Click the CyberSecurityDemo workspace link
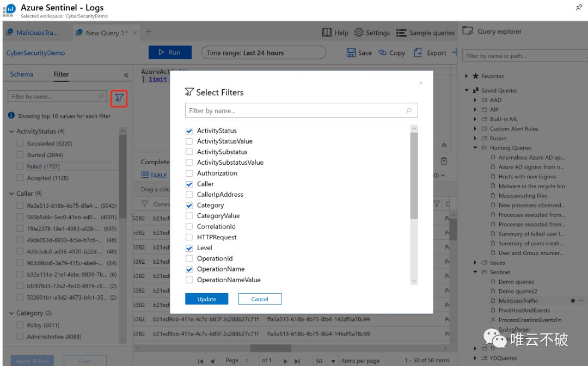Screen dimensions: 588x366 pos(35,53)
